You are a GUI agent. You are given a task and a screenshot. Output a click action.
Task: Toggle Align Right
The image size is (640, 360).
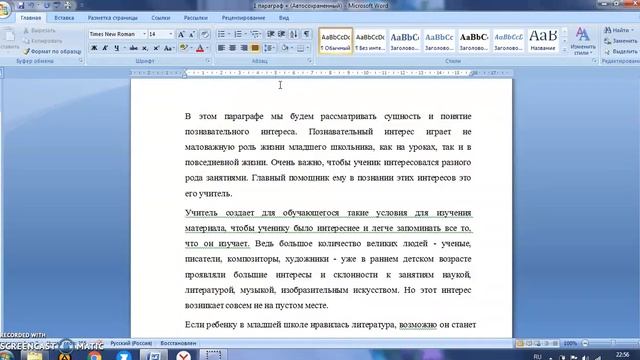click(x=244, y=48)
